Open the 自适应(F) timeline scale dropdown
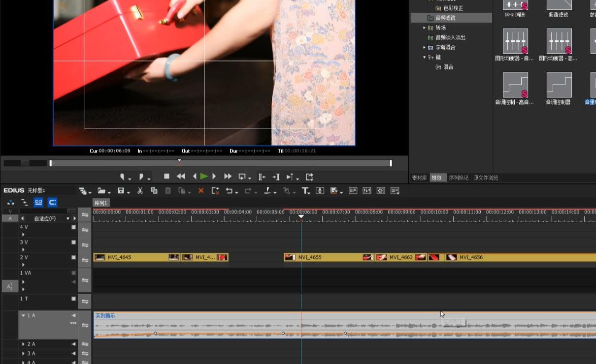The image size is (596, 364). 68,218
